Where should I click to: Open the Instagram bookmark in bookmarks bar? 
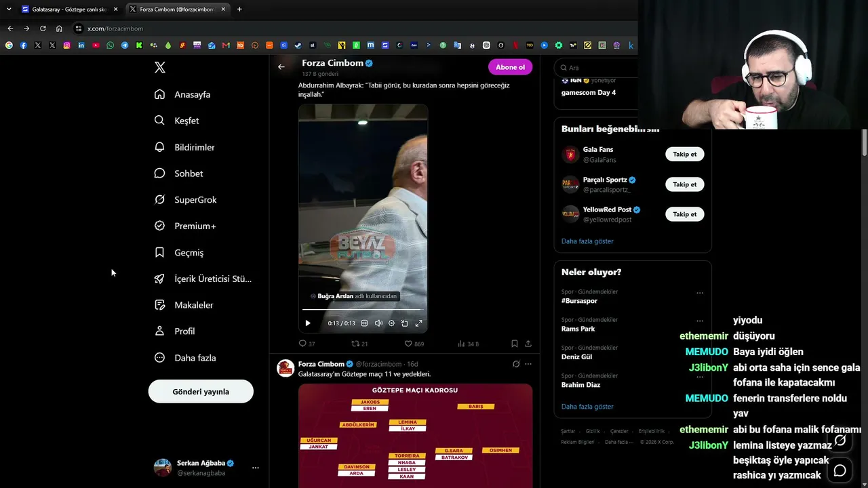tap(66, 45)
